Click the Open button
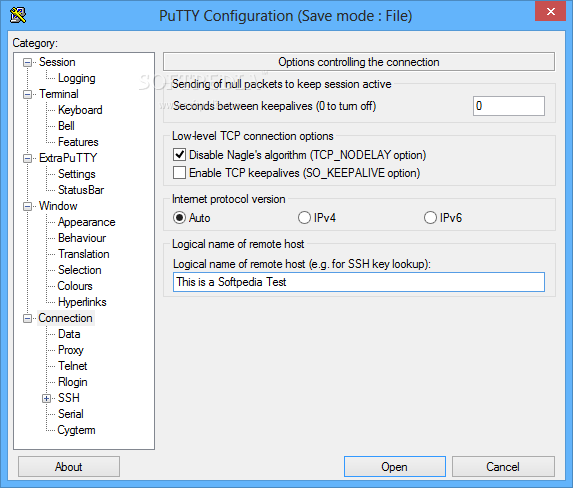This screenshot has width=573, height=488. pos(395,467)
